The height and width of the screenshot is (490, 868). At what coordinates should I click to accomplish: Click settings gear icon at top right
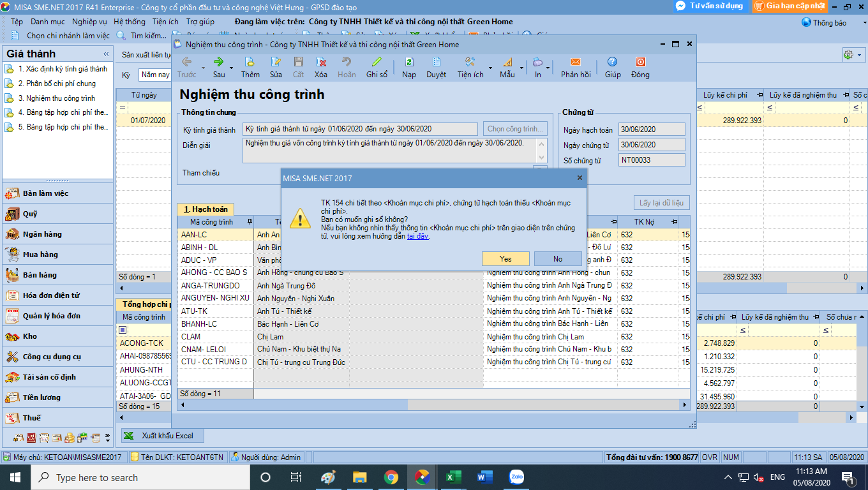point(848,55)
